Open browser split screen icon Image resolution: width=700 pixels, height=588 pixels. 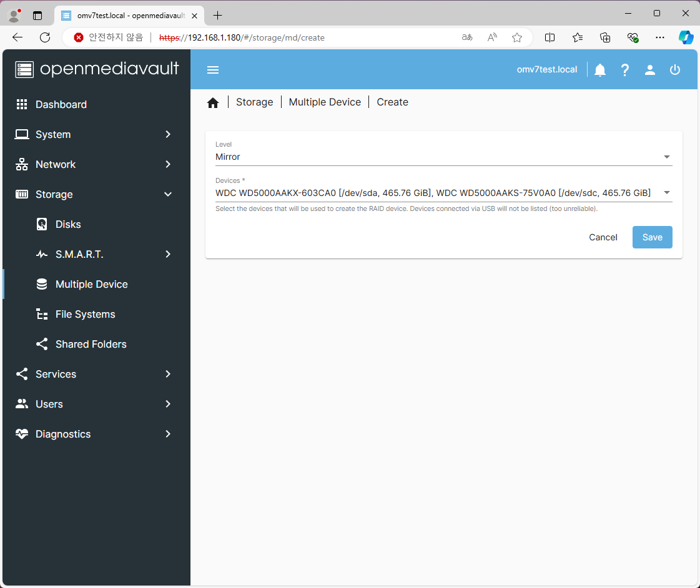pos(550,37)
